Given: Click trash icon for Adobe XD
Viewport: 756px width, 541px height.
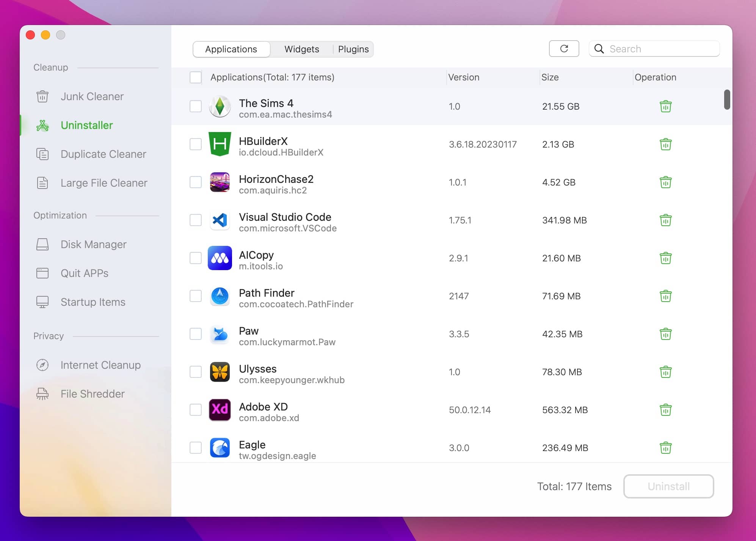Looking at the screenshot, I should [665, 410].
